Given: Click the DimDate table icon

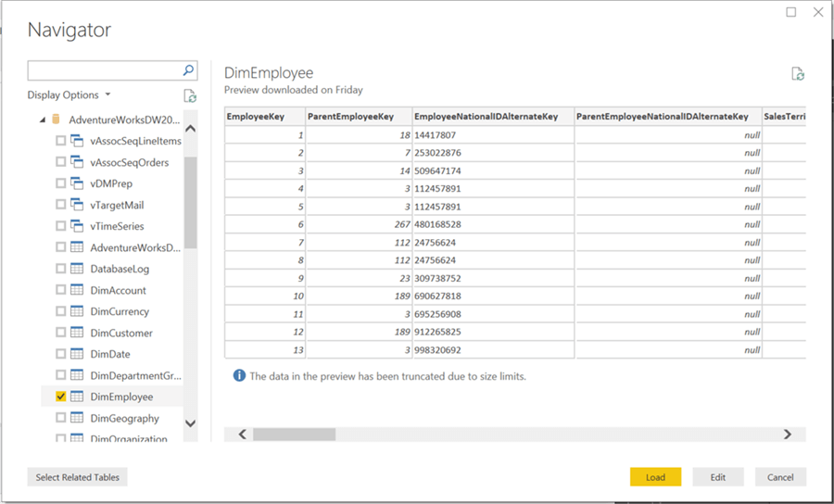Looking at the screenshot, I should (77, 354).
